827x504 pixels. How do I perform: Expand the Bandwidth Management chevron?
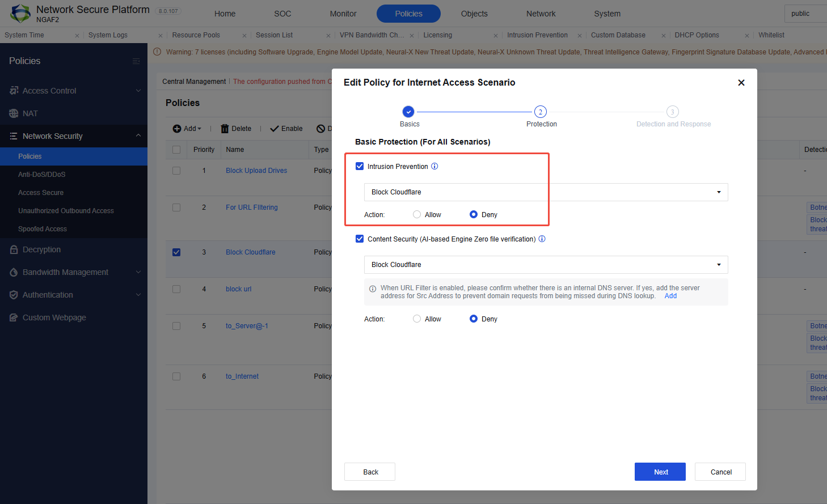coord(138,272)
